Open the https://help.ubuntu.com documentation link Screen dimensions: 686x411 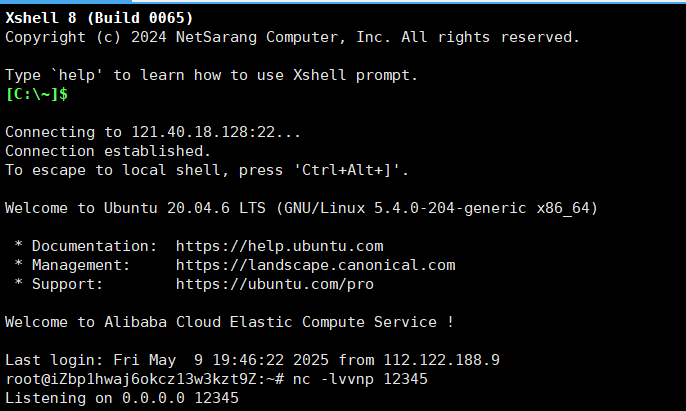pyautogui.click(x=279, y=246)
